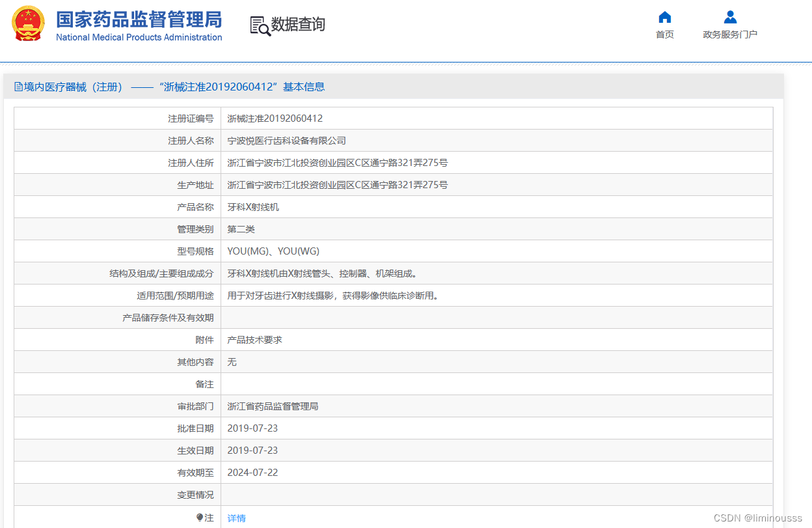
Task: Click the 政务服务门户 text link
Action: point(730,35)
